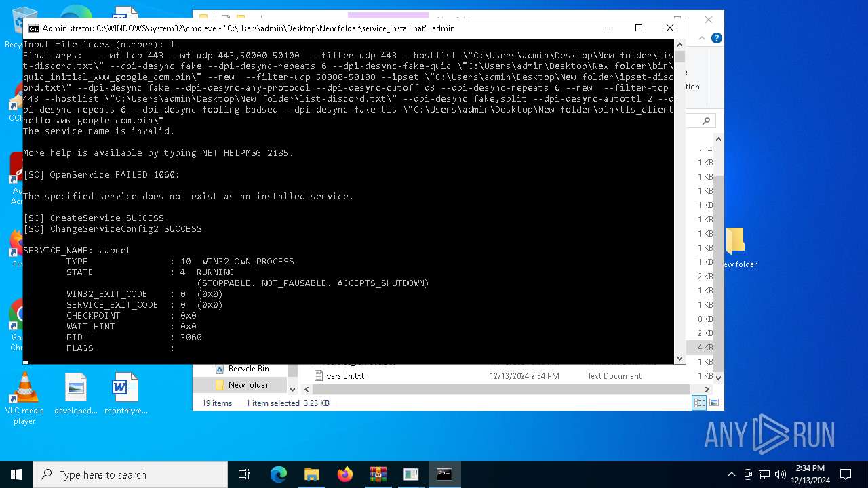Click in the taskbar search box
The image size is (868, 488).
click(x=130, y=474)
